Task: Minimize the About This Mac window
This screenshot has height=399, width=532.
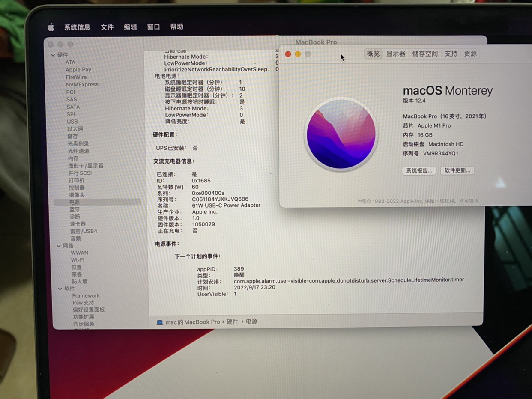Action: click(298, 54)
